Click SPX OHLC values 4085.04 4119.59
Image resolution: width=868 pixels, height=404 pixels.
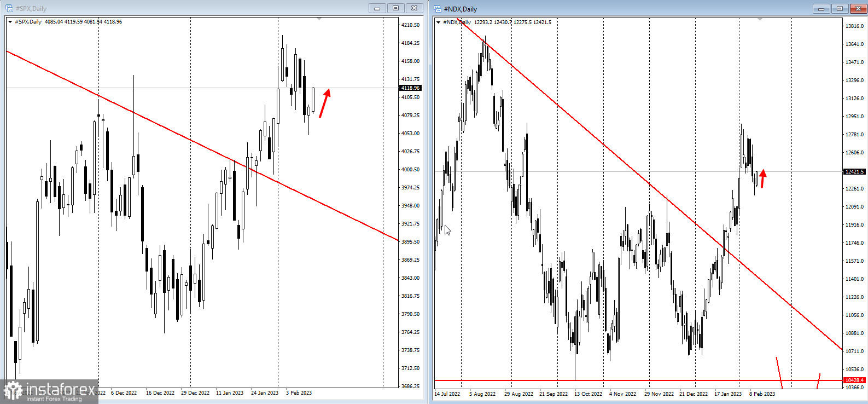[x=63, y=22]
